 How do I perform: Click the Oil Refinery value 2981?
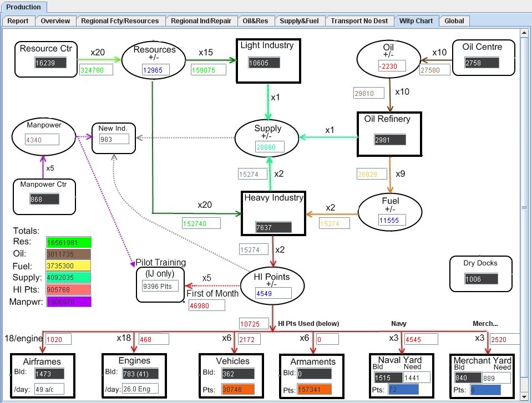click(390, 140)
